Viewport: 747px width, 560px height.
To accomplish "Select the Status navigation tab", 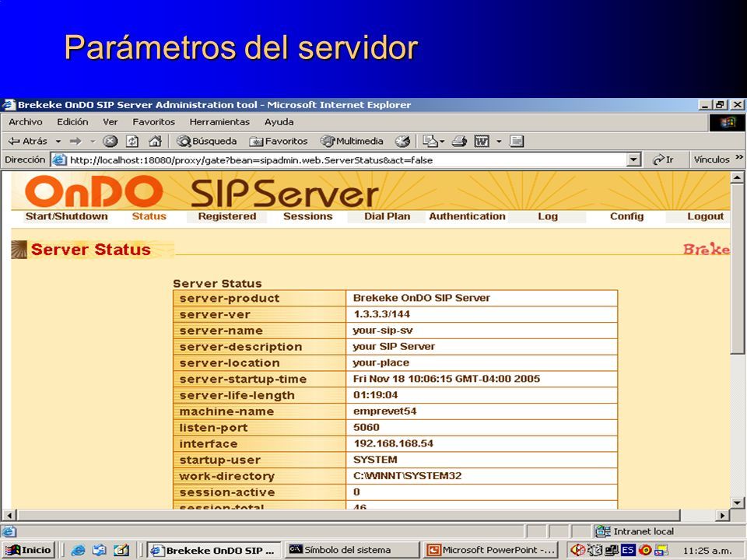I will point(149,216).
